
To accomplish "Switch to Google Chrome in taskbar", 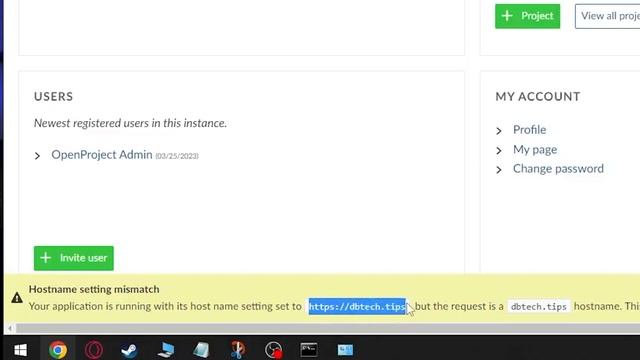I will (58, 350).
